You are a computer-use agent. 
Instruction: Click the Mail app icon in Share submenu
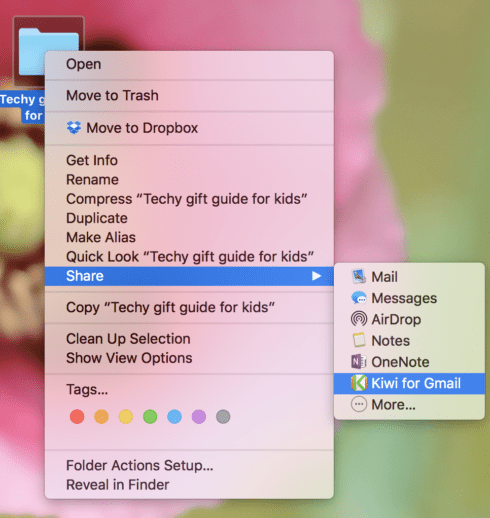click(359, 277)
